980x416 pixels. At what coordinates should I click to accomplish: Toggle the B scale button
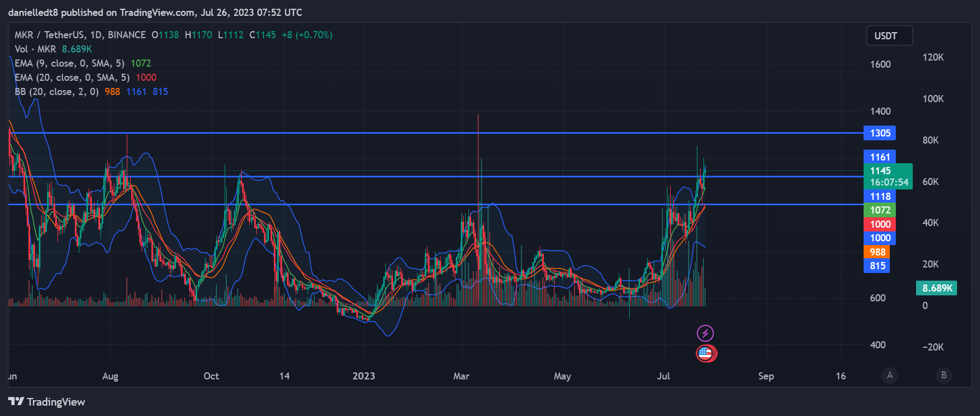coord(943,375)
